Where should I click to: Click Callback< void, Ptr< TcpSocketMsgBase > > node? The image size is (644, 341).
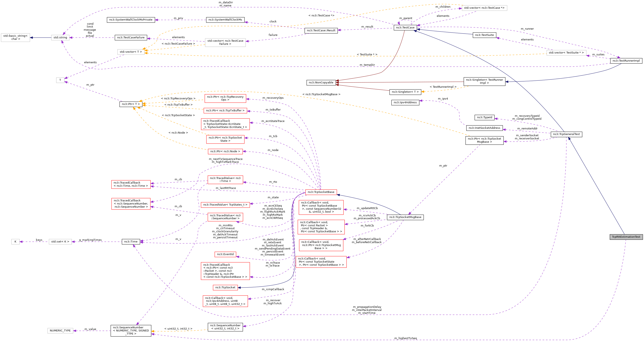pyautogui.click(x=321, y=245)
